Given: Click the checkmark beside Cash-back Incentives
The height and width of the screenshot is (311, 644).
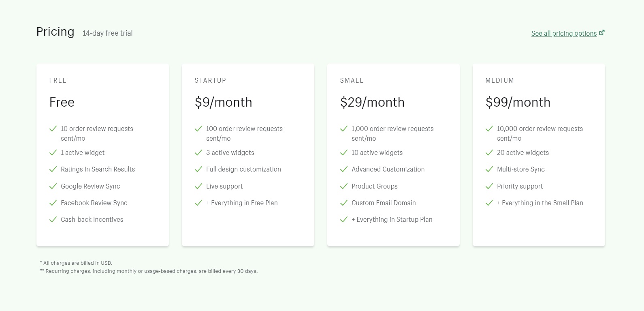Looking at the screenshot, I should point(53,219).
